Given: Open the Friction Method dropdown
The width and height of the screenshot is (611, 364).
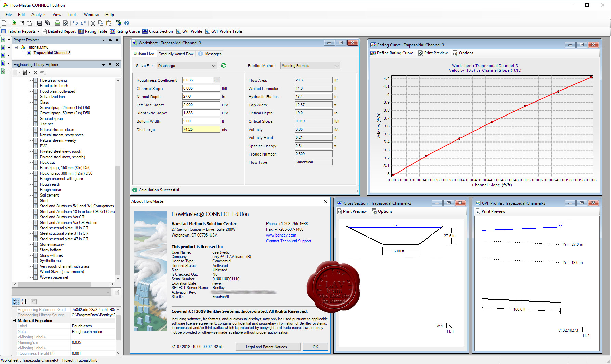Looking at the screenshot, I should [310, 66].
